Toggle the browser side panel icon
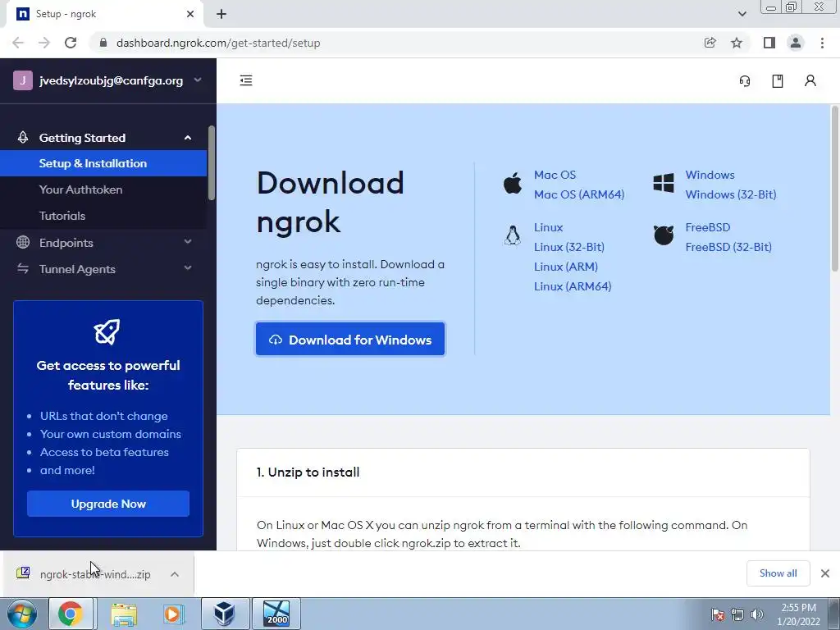Viewport: 840px width, 630px height. coord(769,43)
